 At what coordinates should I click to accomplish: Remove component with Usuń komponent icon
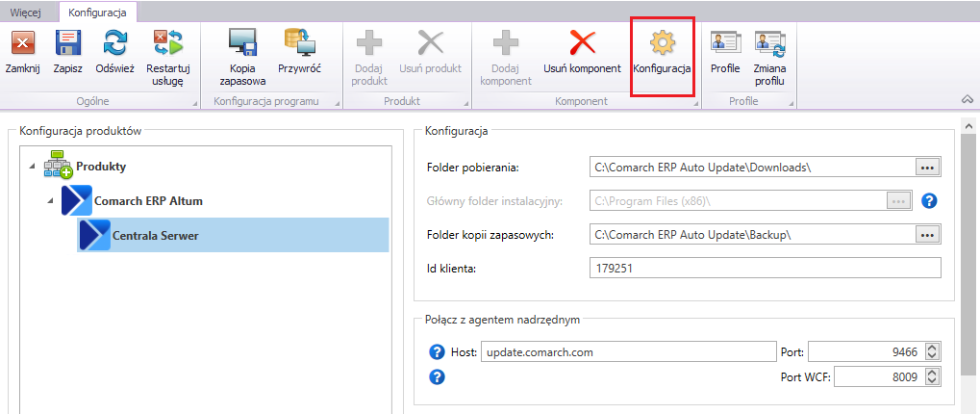click(582, 43)
